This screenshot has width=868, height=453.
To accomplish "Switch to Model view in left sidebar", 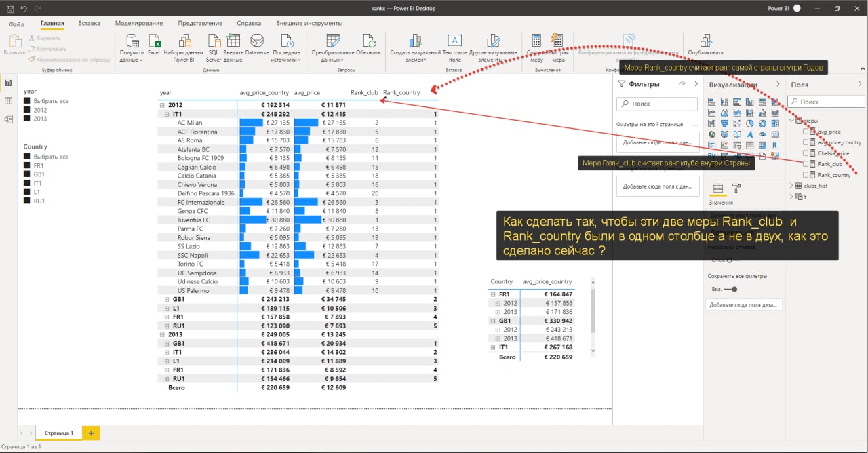I will coord(9,119).
